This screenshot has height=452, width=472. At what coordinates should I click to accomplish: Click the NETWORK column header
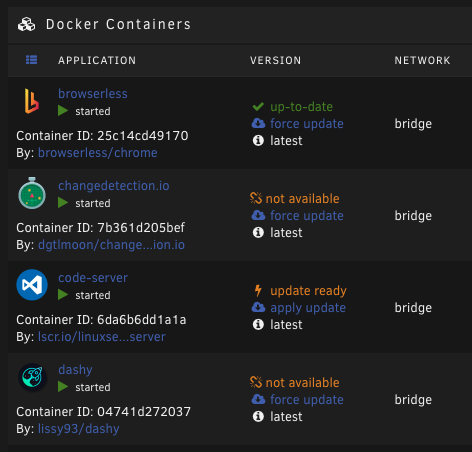422,60
